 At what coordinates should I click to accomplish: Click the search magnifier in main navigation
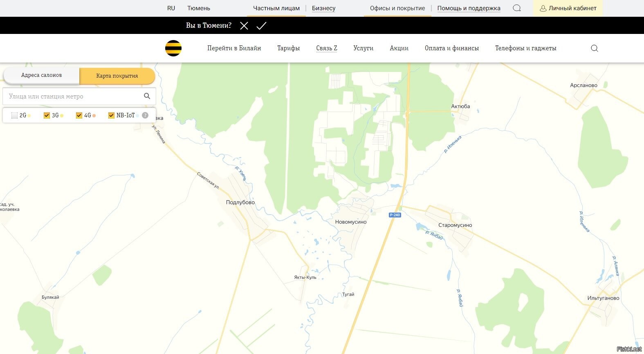[595, 48]
